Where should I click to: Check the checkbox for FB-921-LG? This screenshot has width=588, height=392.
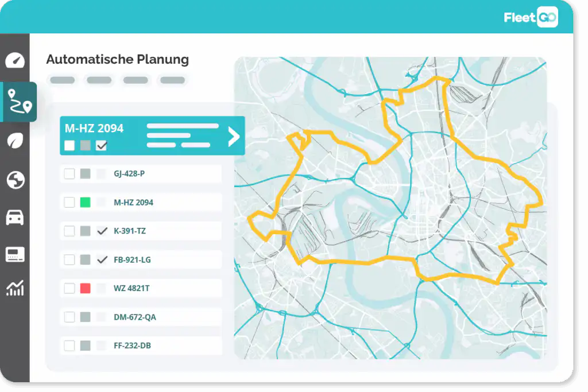[x=69, y=260]
